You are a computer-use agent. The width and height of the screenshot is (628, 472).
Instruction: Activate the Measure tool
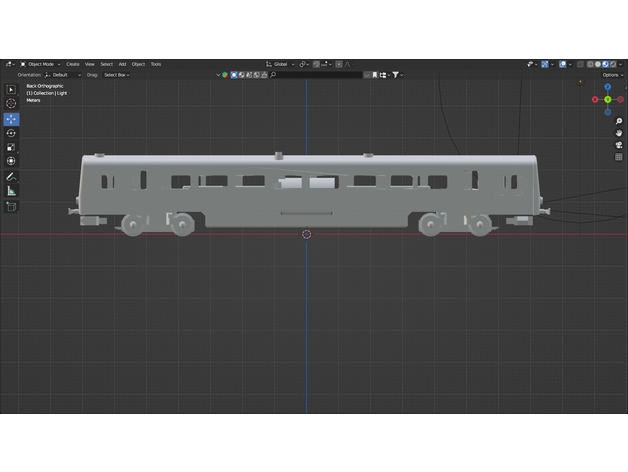coord(11,190)
